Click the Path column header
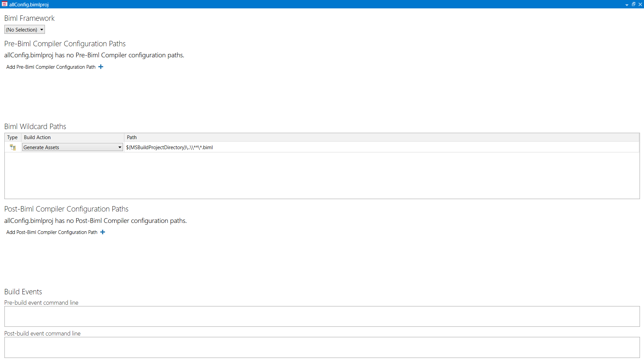The image size is (644, 362). click(131, 137)
